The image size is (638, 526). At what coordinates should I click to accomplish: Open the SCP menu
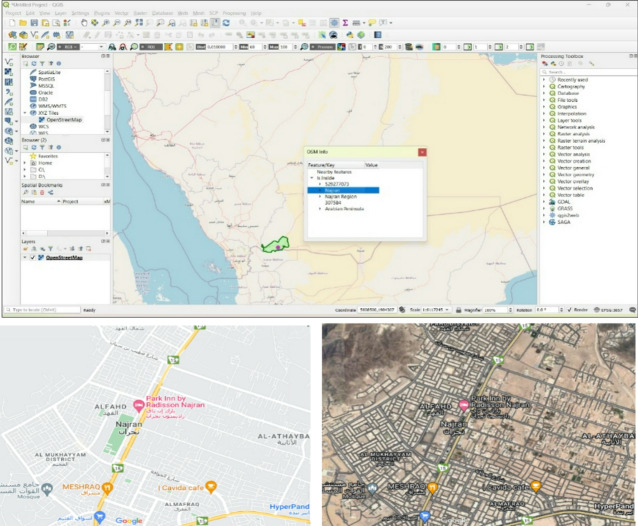[214, 13]
